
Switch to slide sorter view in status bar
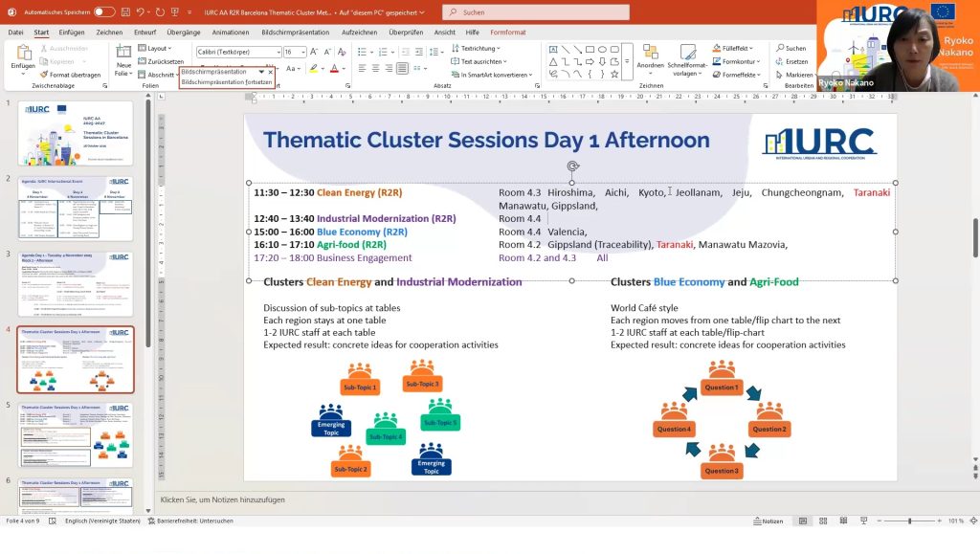point(821,521)
